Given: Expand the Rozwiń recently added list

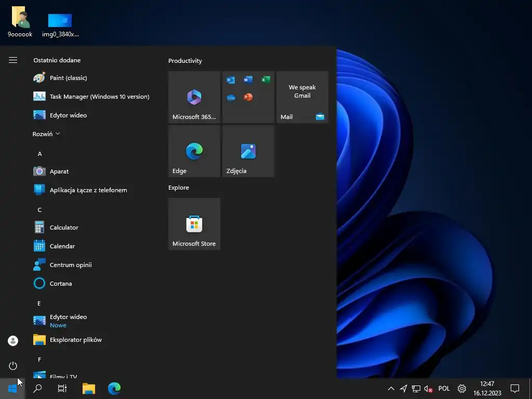Looking at the screenshot, I should pos(46,134).
